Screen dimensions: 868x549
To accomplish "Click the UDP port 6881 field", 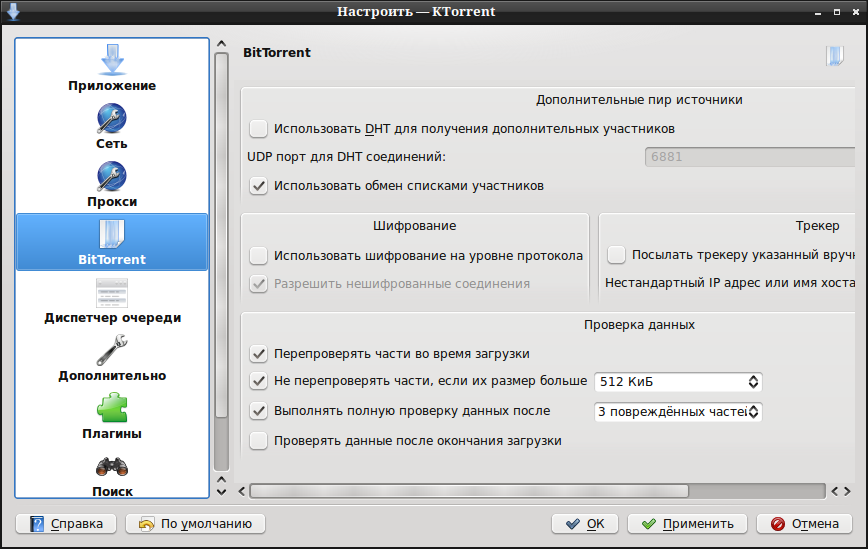I will coord(750,157).
